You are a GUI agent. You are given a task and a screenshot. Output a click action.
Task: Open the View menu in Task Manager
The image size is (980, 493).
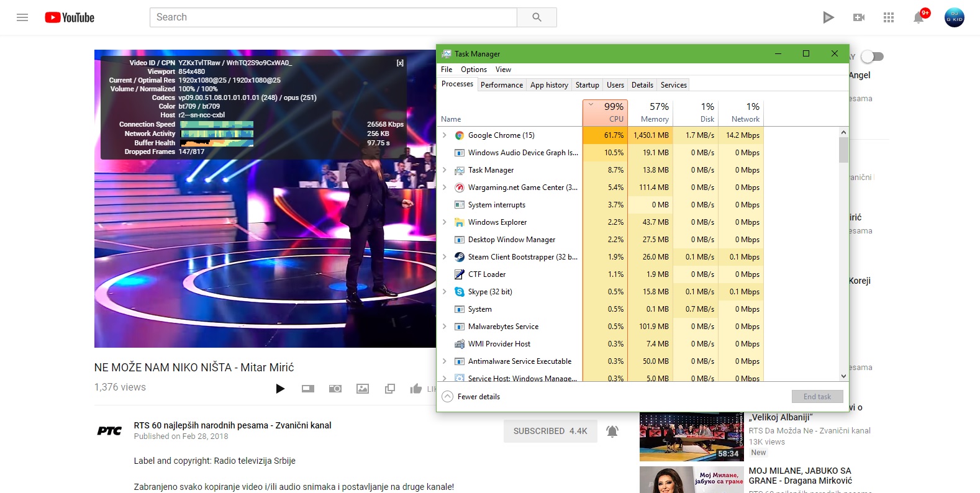click(503, 70)
